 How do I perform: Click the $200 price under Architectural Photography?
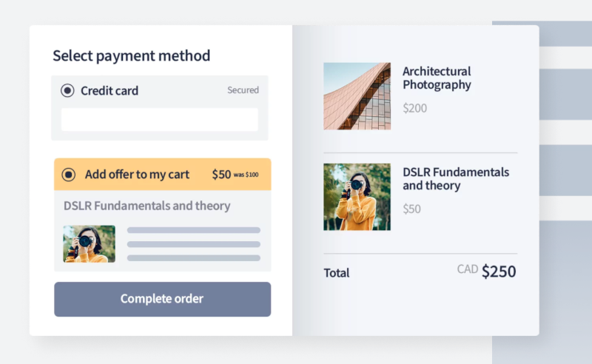(414, 108)
